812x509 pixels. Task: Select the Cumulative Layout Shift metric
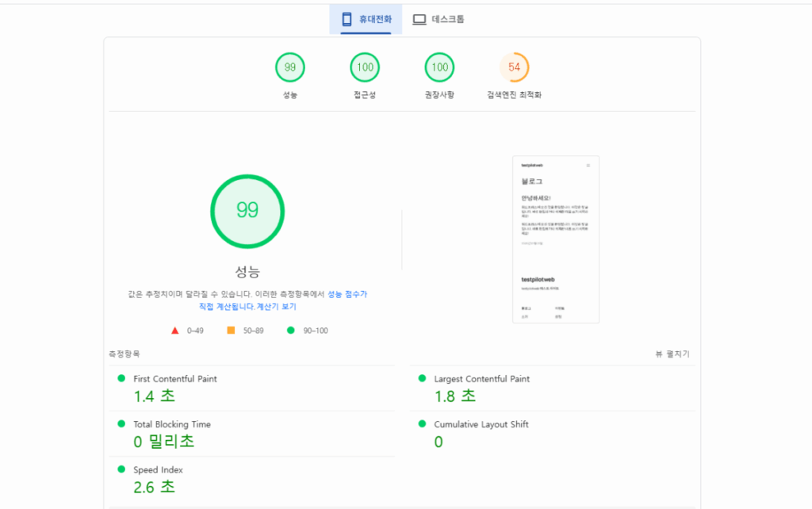[x=481, y=424]
